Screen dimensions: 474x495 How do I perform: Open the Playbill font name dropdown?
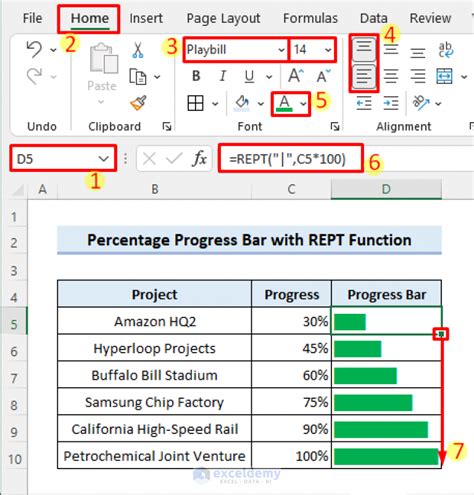click(x=281, y=50)
